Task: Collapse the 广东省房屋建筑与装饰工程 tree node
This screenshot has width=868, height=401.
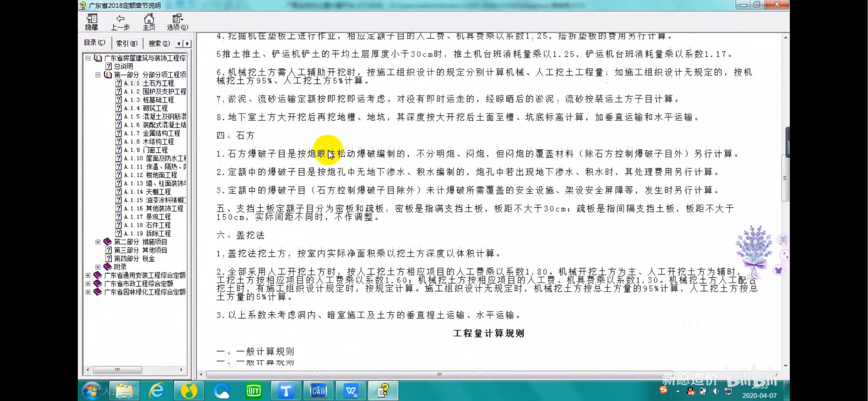Action: pyautogui.click(x=88, y=58)
